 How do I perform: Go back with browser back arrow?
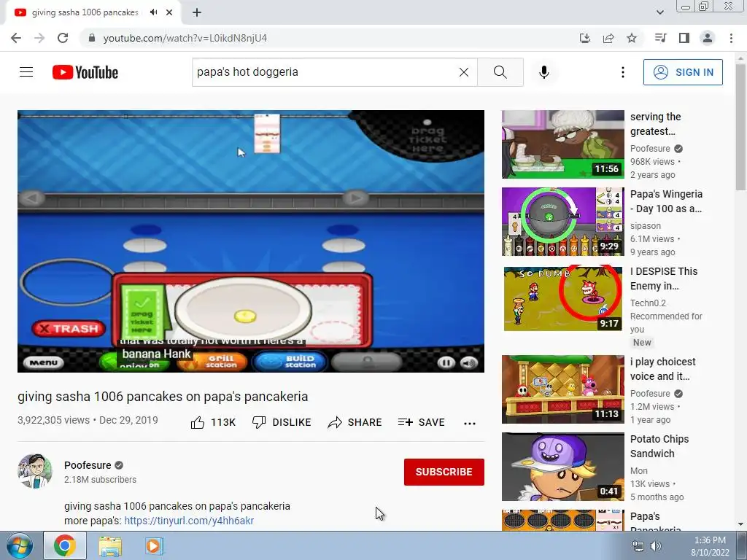pos(16,38)
